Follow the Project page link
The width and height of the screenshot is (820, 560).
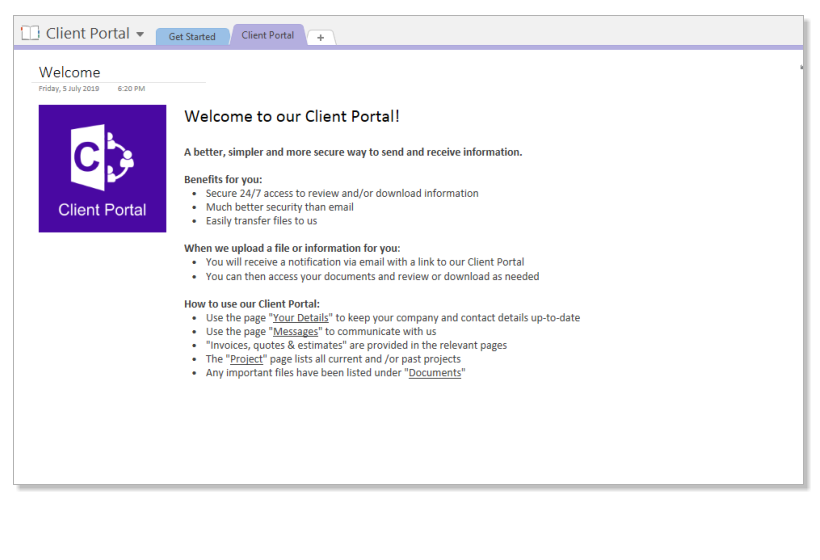coord(246,359)
